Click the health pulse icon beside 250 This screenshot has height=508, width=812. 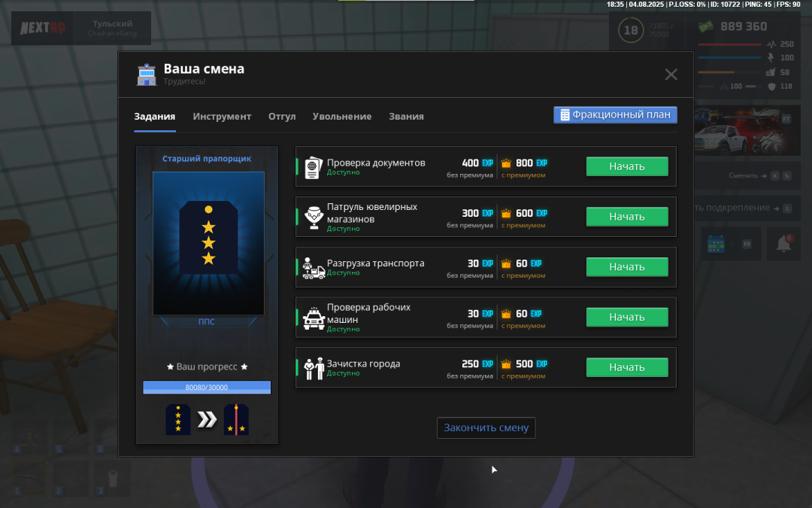(x=771, y=44)
